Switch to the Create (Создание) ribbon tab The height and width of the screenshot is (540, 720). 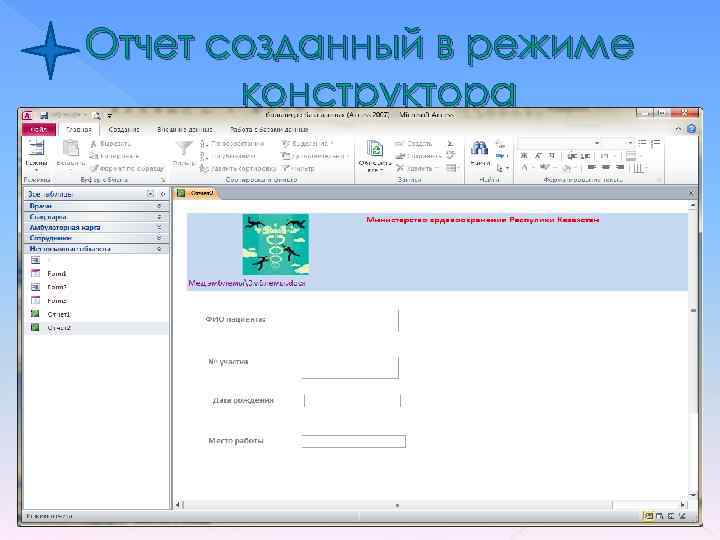tap(124, 129)
